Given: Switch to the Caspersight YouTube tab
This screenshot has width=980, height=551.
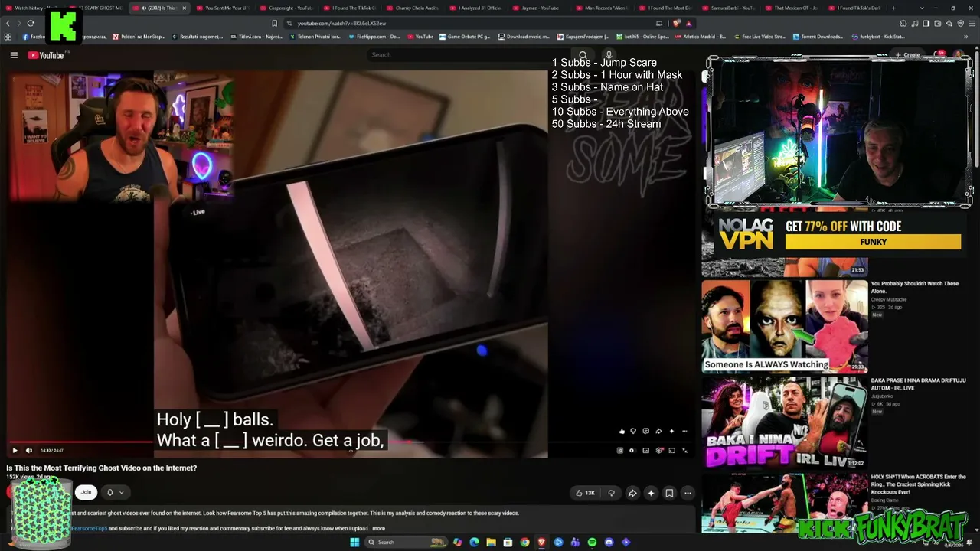Looking at the screenshot, I should (x=286, y=8).
